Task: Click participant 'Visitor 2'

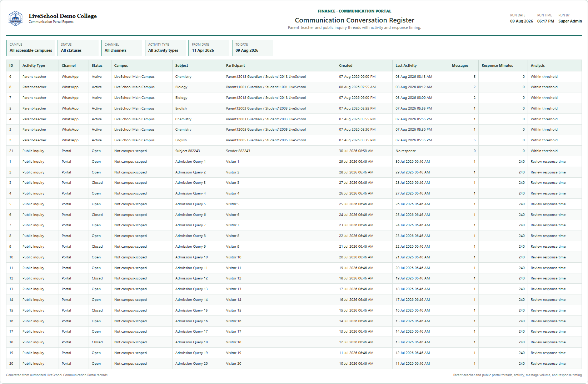Action: 233,172
